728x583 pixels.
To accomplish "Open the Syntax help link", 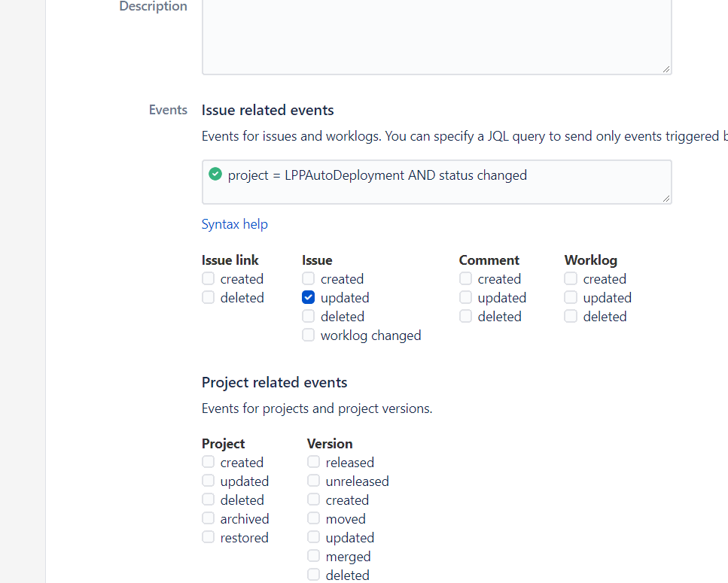I will point(234,223).
